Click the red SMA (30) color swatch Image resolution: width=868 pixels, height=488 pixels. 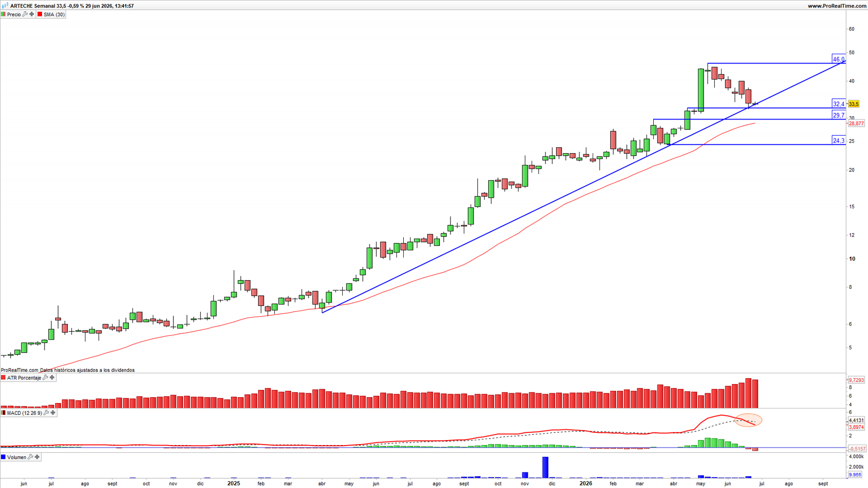40,14
